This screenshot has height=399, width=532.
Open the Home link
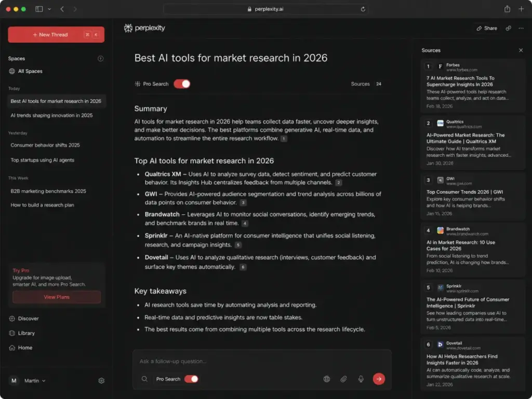point(25,348)
